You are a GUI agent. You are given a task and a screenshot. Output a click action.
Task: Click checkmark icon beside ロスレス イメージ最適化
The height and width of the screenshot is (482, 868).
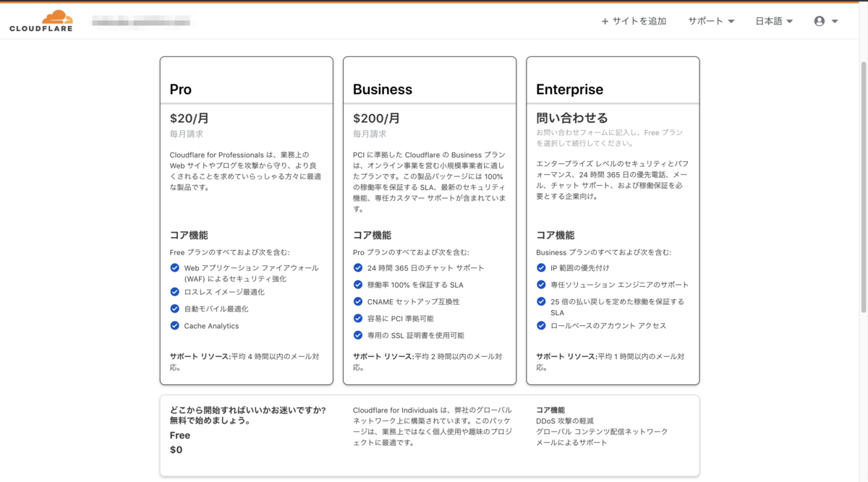pos(174,292)
